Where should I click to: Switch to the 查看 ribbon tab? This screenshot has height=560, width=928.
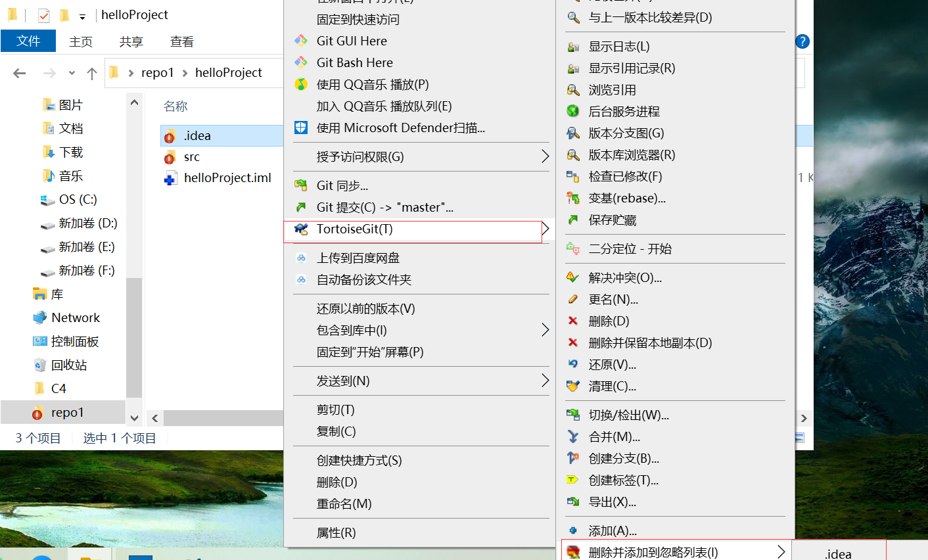(182, 41)
